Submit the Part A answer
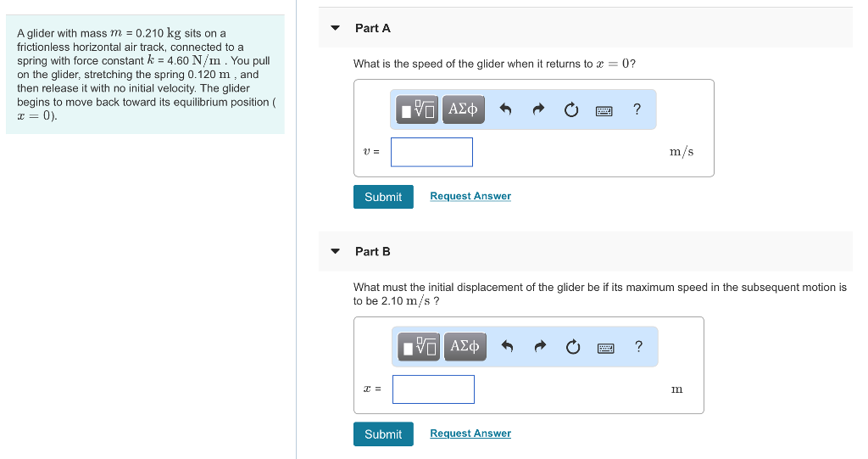868x459 pixels. (383, 197)
